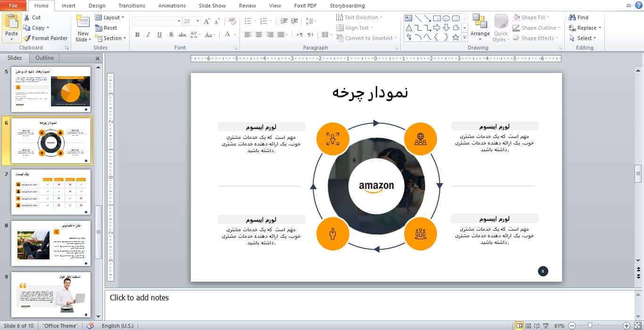Toggle underline formatting

[x=159, y=34]
